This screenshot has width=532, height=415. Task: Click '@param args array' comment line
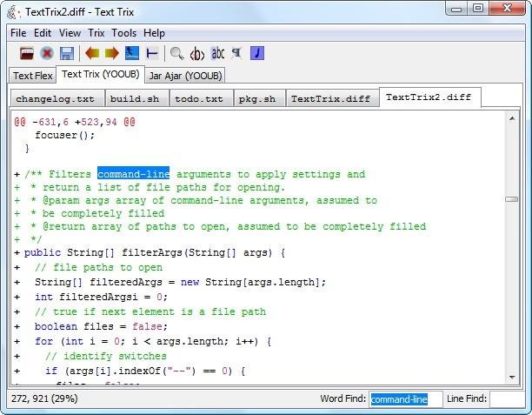tap(203, 200)
